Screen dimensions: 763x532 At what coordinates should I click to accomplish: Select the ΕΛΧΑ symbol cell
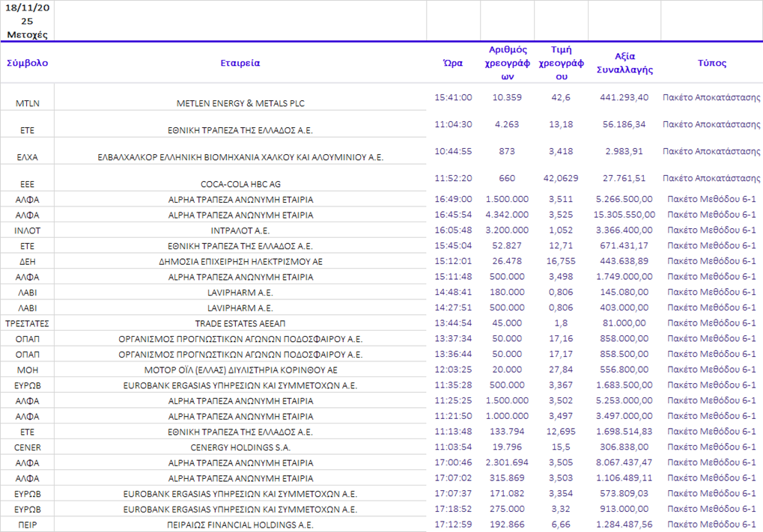27,157
